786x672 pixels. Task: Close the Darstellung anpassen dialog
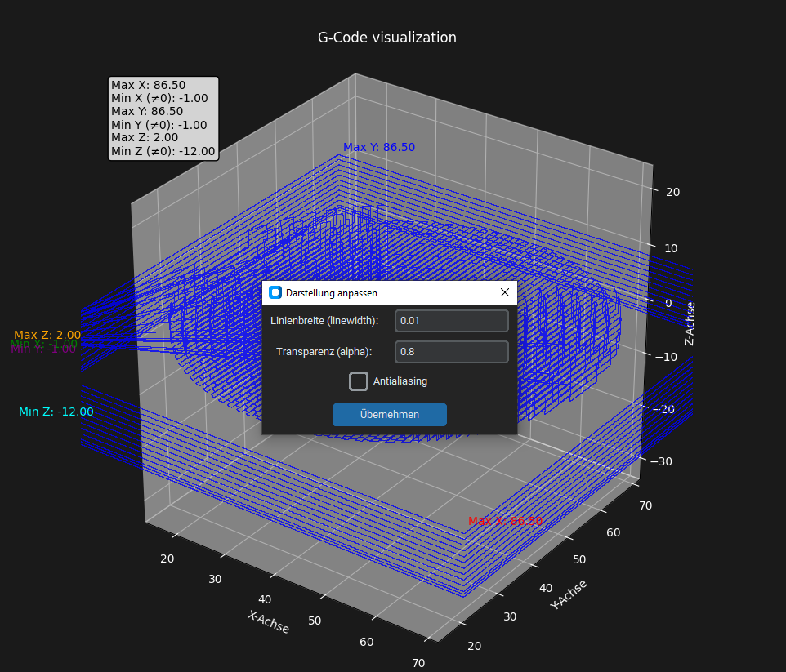pos(504,292)
